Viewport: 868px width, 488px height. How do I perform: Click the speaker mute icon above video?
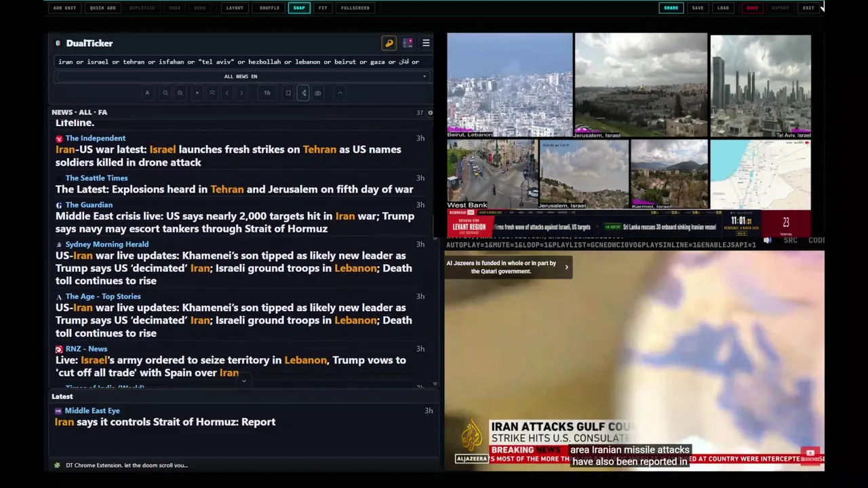[768, 240]
